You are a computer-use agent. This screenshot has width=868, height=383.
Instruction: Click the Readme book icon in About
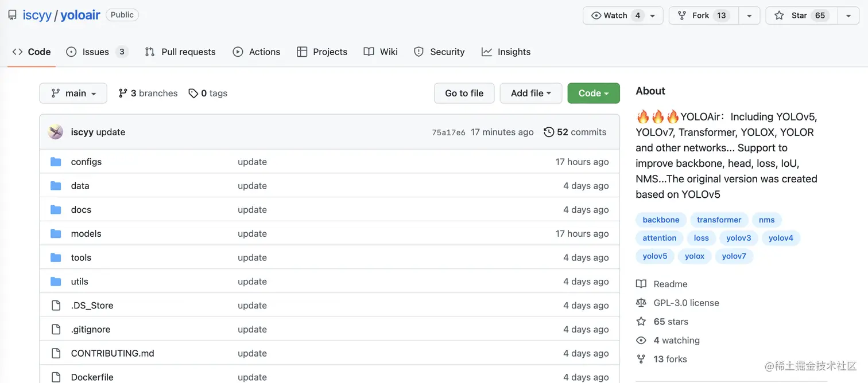coord(641,284)
